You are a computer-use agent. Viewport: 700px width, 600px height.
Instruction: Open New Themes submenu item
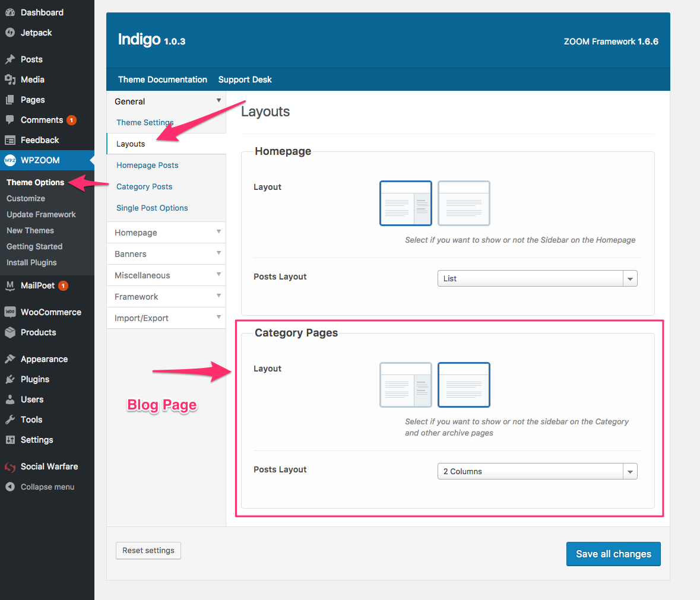click(x=30, y=231)
